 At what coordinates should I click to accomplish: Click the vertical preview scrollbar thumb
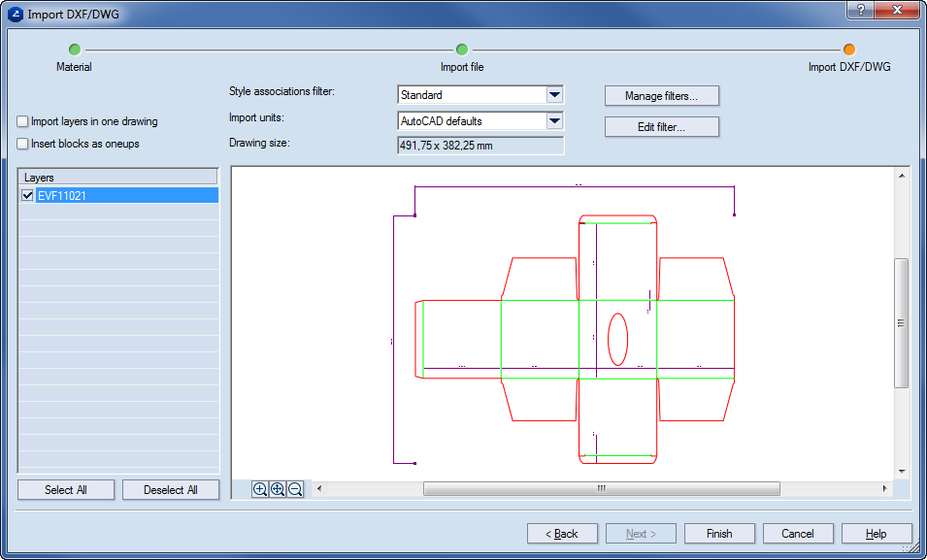901,323
